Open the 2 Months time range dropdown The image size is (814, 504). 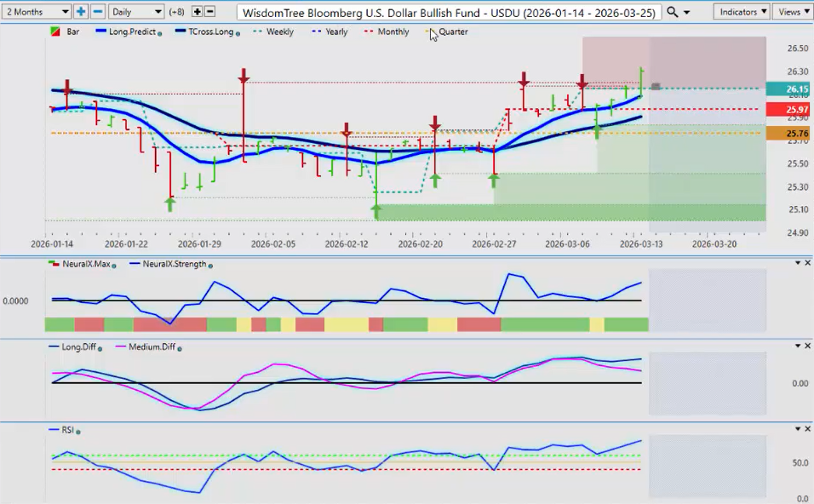pos(36,12)
